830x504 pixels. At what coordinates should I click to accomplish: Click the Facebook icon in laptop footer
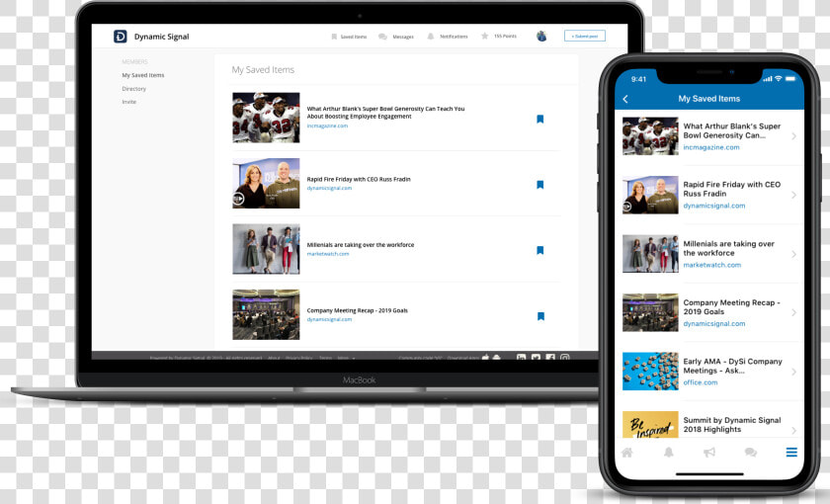[550, 357]
